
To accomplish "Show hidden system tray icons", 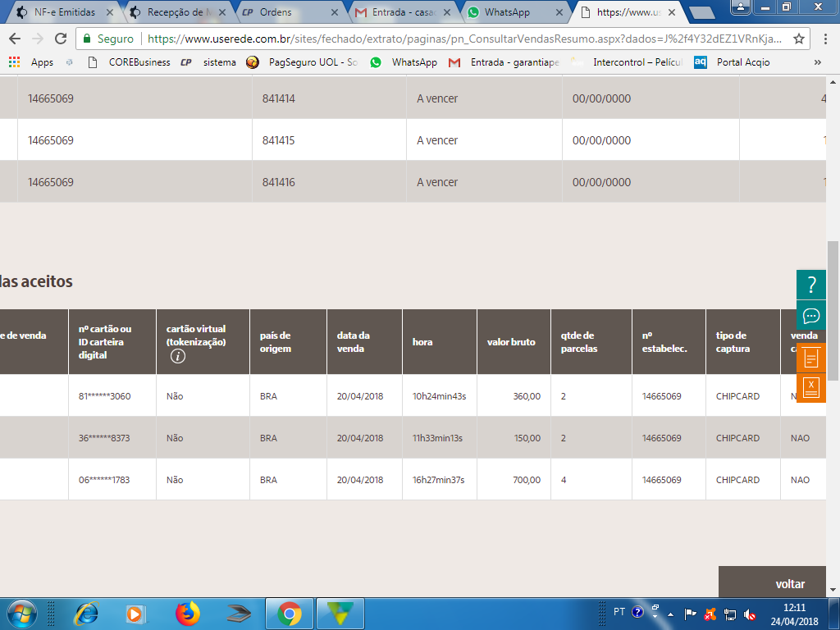I will [x=670, y=613].
